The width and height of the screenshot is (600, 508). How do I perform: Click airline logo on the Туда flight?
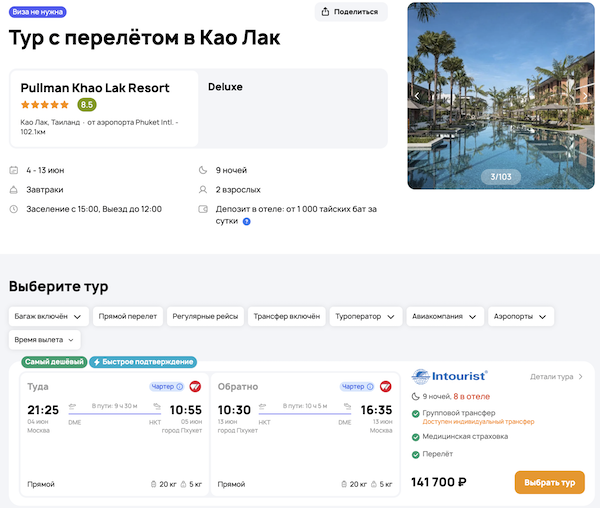click(197, 386)
